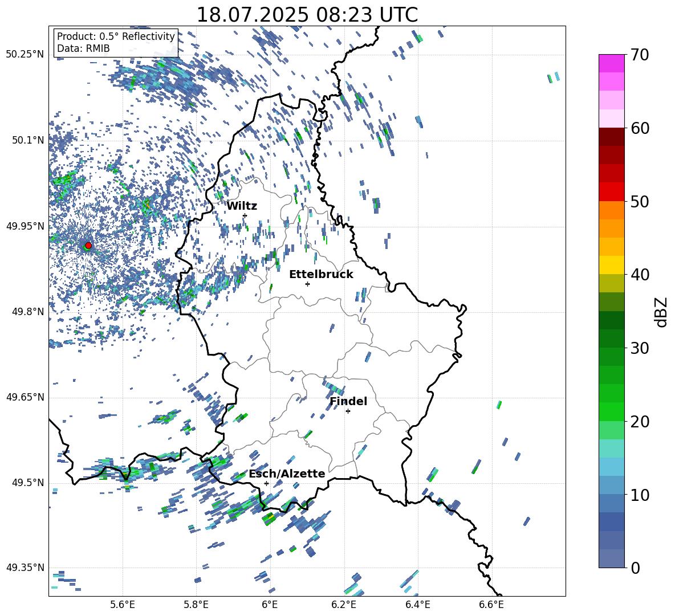Click the cross marker below Findel
The height and width of the screenshot is (616, 675).
pyautogui.click(x=348, y=411)
